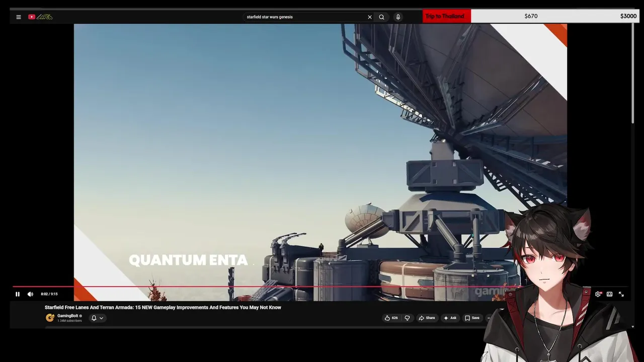Click the $670 goal amount
Screen dimensions: 644x362
[531, 16]
